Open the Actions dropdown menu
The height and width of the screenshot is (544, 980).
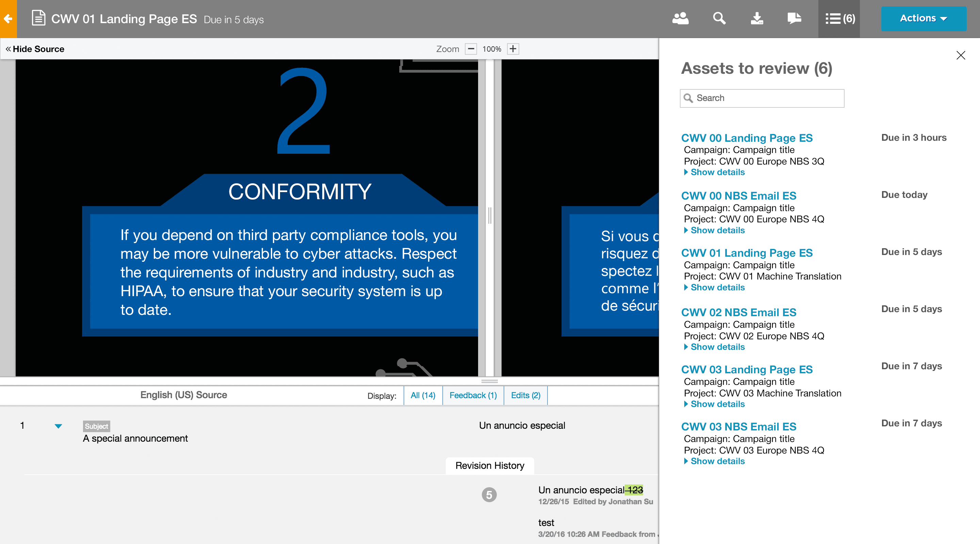pyautogui.click(x=923, y=19)
